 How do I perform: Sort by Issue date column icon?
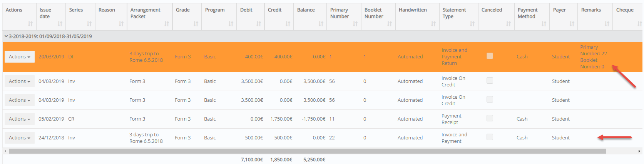coord(60,24)
